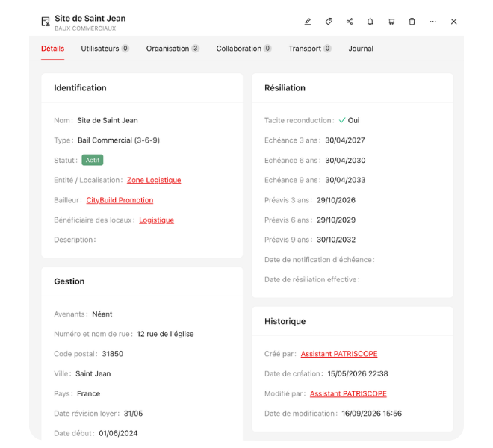Open the Zone Logistique link
The height and width of the screenshot is (448, 493).
tap(154, 180)
